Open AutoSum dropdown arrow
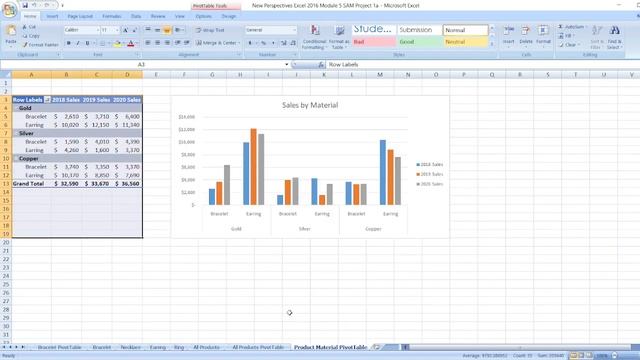 pyautogui.click(x=587, y=27)
